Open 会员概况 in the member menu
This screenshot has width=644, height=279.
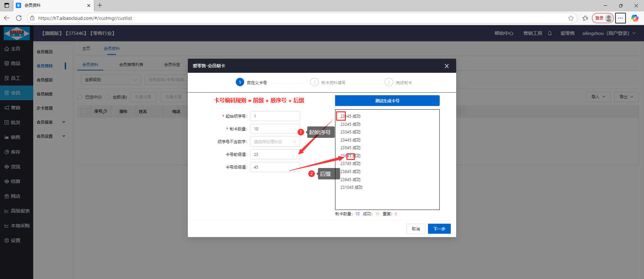(x=45, y=52)
